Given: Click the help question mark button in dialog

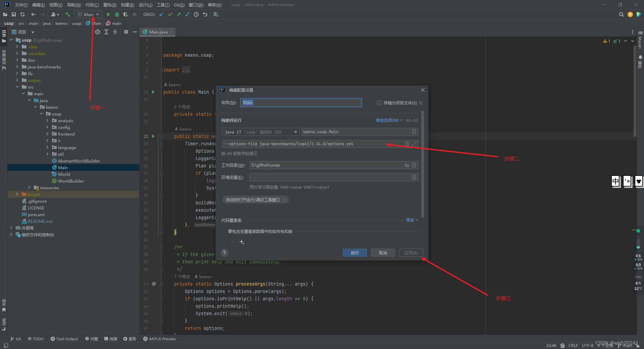Looking at the screenshot, I should [x=225, y=253].
